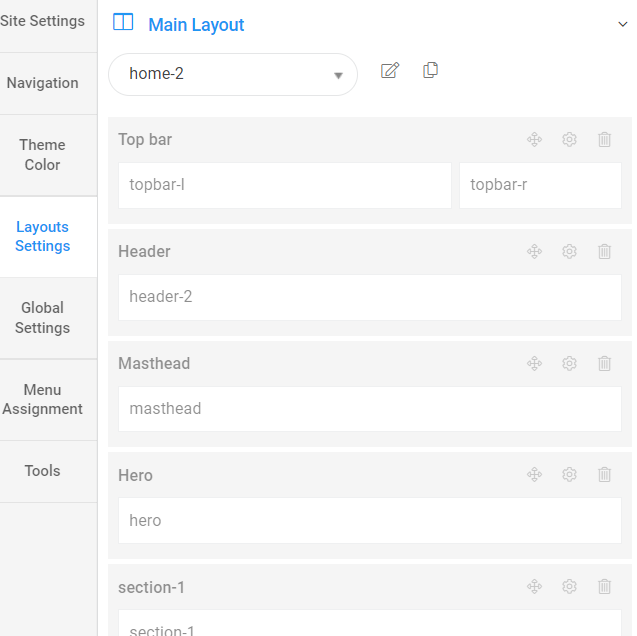Click the move icon for Top bar
This screenshot has height=636, width=637.
534,140
